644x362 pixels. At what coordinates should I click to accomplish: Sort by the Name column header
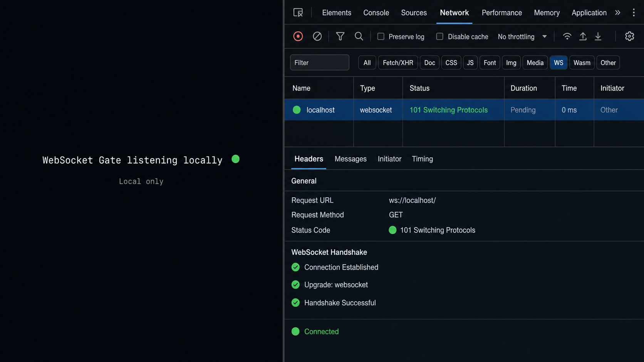coord(319,88)
